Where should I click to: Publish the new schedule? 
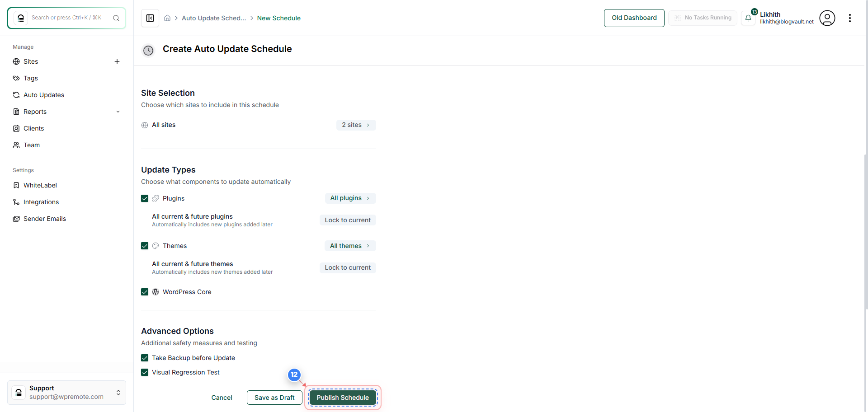click(343, 398)
